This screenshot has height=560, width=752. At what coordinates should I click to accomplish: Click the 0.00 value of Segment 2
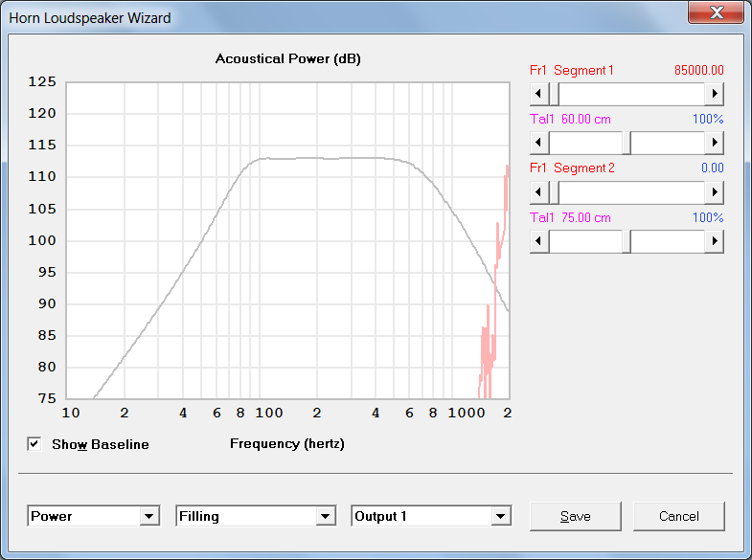[x=712, y=168]
